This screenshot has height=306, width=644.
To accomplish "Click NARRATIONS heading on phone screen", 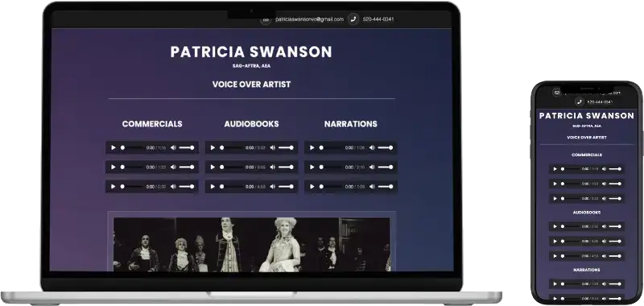I will (x=587, y=270).
